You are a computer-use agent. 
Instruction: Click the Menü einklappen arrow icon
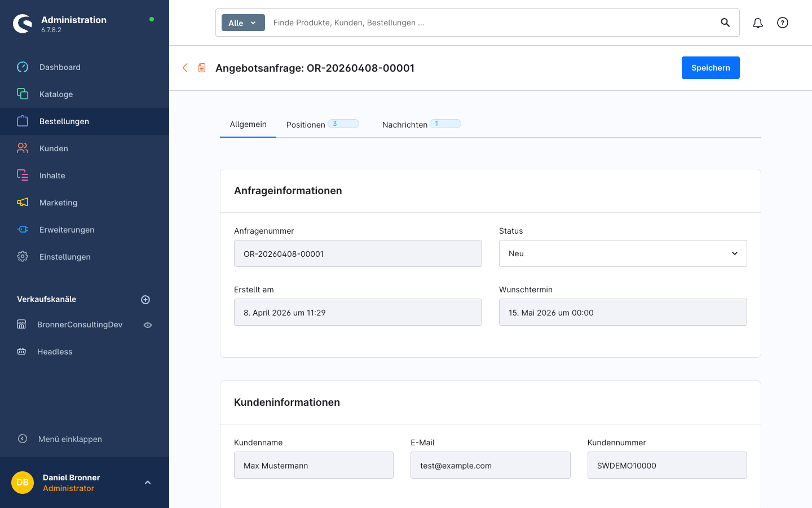pyautogui.click(x=23, y=439)
